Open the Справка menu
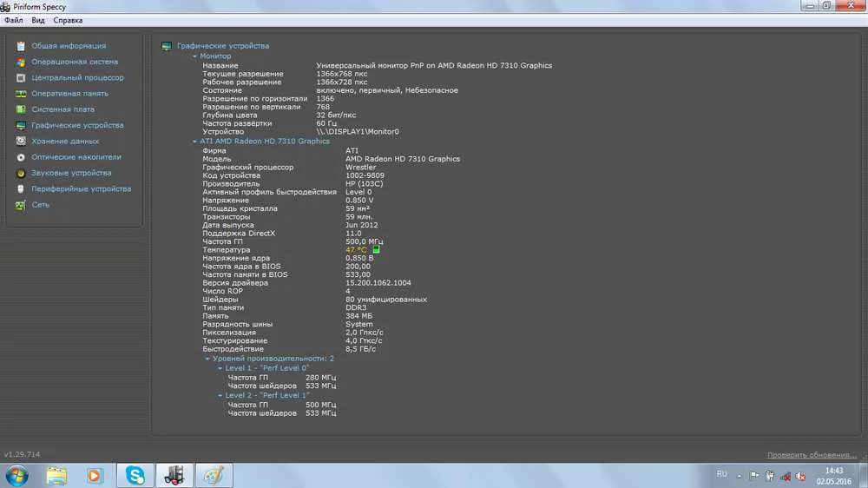Screen dimensions: 868x488 (x=68, y=21)
